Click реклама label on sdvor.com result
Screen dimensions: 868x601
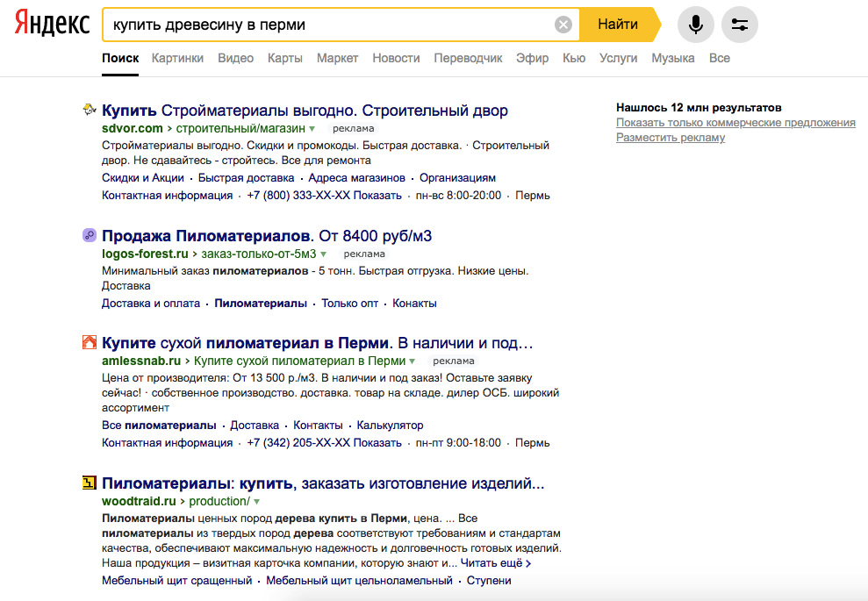tap(353, 128)
